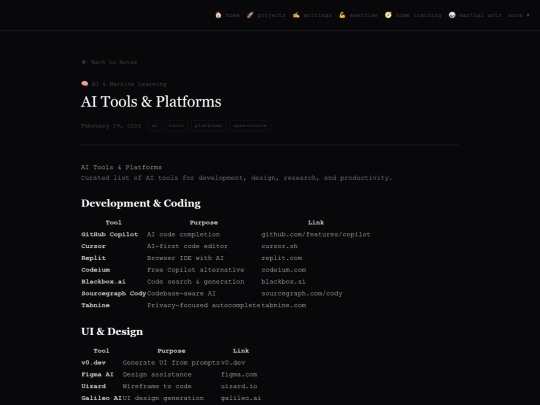540x405 pixels.
Task: Click 'Wireframe to code' purpose cell
Action: [x=157, y=386]
